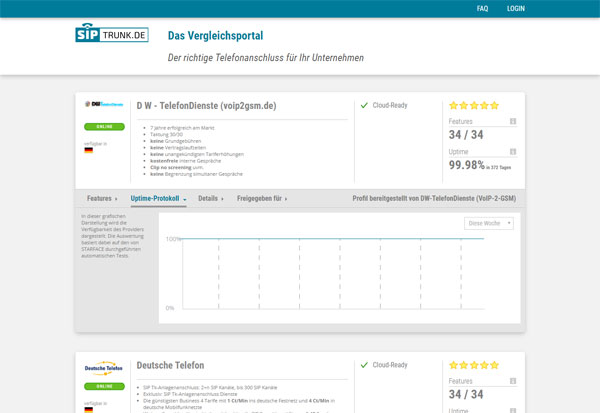Click Uptime info icon in DW TelefonDienste card
Screen dimensions: 600x413
513,152
